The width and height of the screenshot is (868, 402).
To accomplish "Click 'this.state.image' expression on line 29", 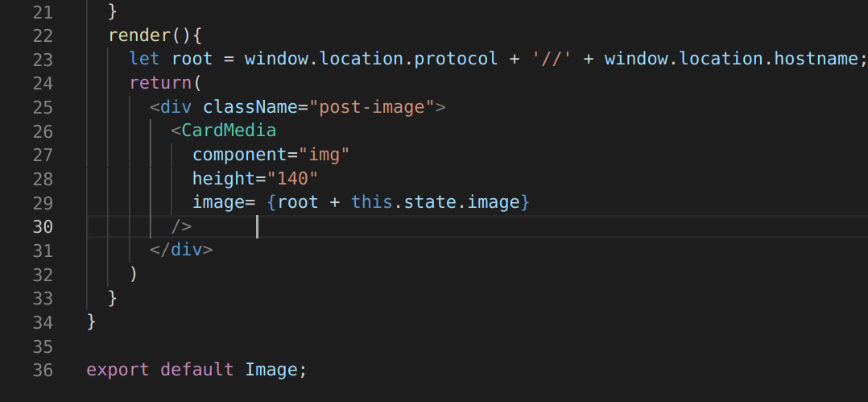I will [436, 202].
